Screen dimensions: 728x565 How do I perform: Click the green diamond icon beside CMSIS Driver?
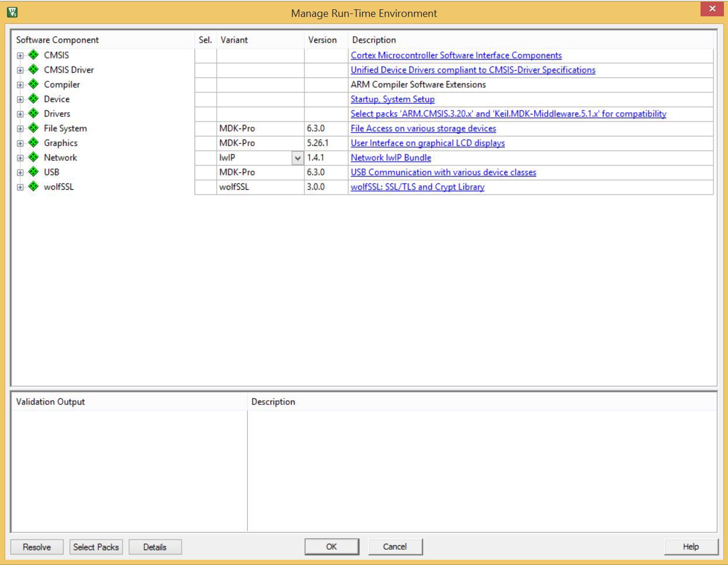pos(33,70)
